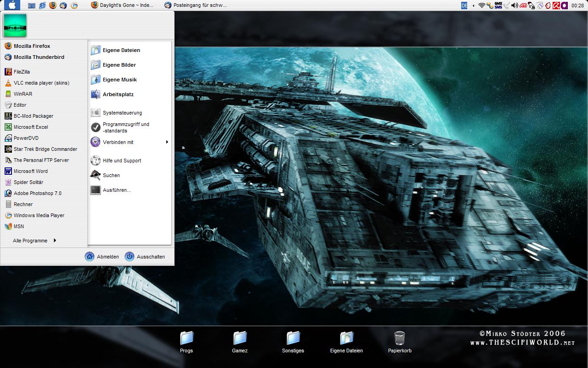Click the DE language indicator
The image size is (588, 368).
pyautogui.click(x=464, y=6)
